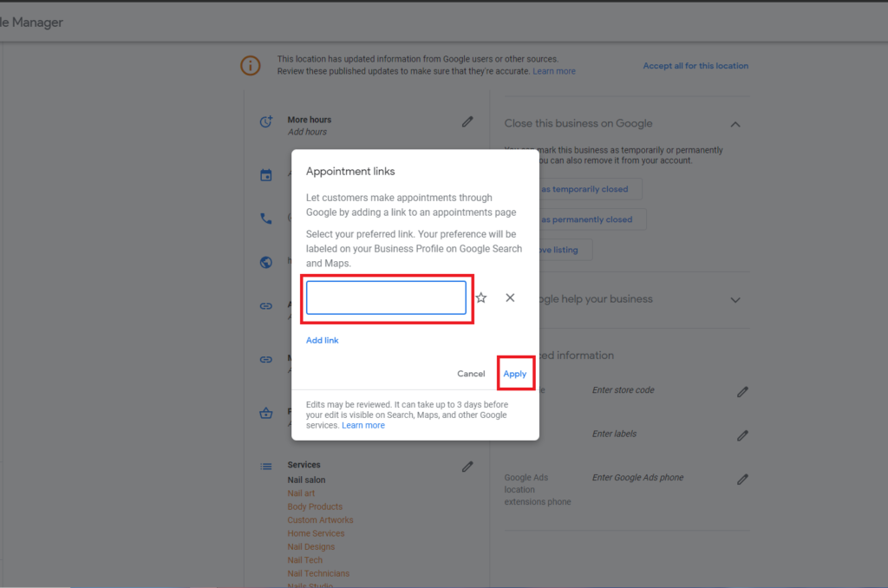
Task: Accept all for this location
Action: pos(695,66)
